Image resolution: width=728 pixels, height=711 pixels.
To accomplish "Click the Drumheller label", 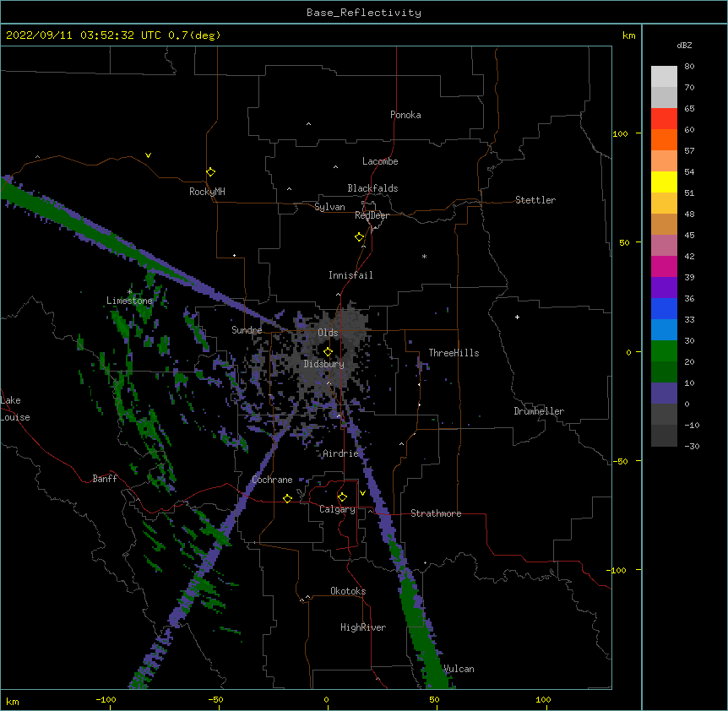I will pos(539,411).
